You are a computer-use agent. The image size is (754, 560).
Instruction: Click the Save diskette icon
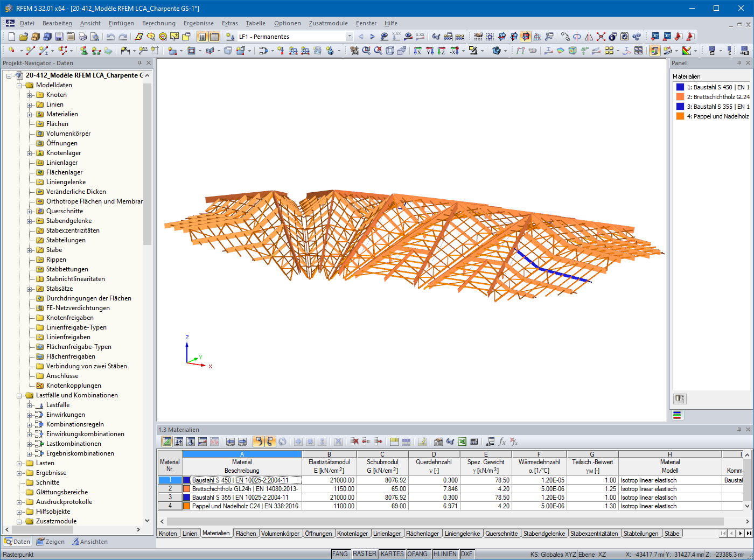59,37
